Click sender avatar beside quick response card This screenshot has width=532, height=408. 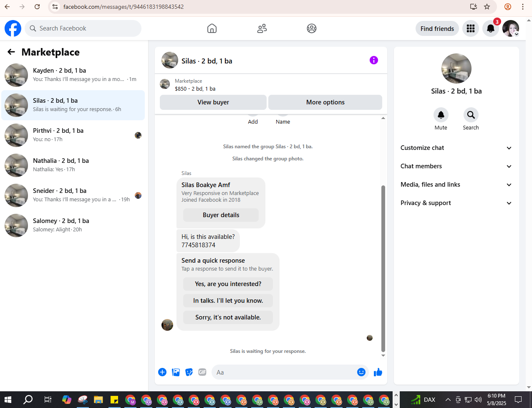pyautogui.click(x=167, y=325)
